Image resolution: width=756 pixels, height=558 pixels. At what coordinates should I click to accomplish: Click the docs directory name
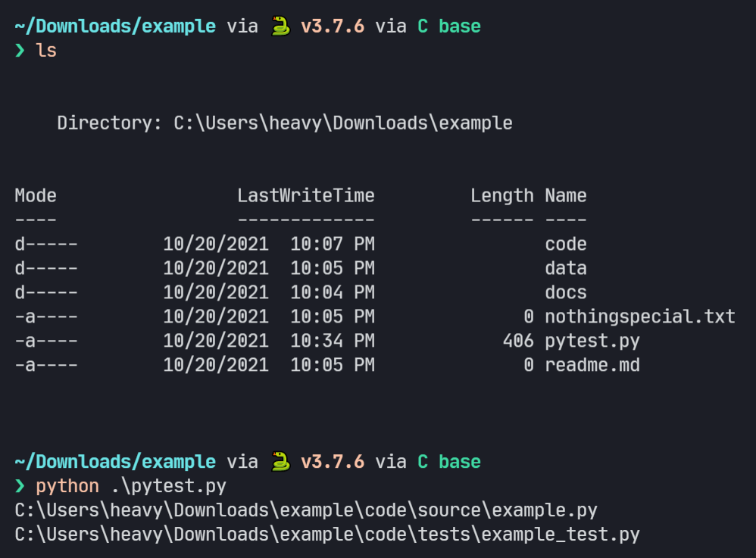[x=566, y=292]
